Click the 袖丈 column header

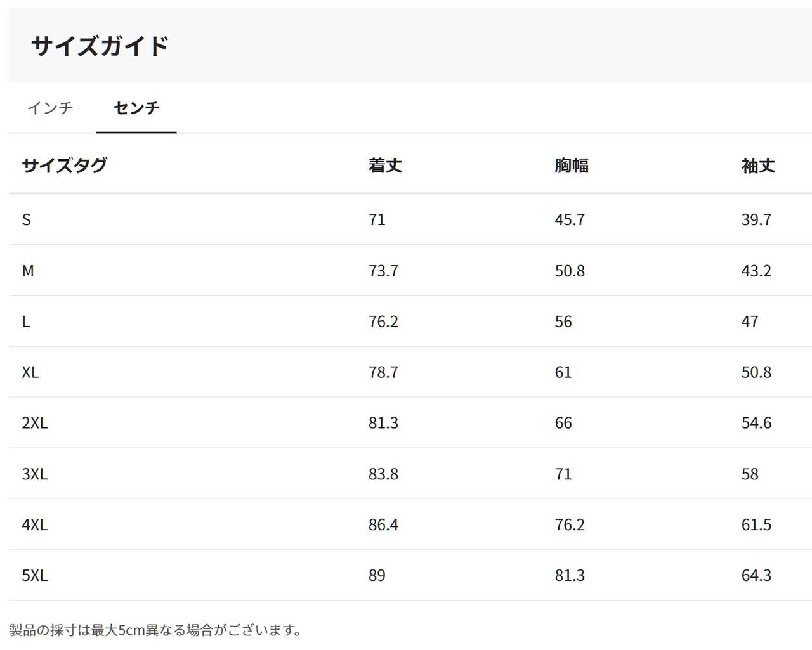[x=758, y=166]
